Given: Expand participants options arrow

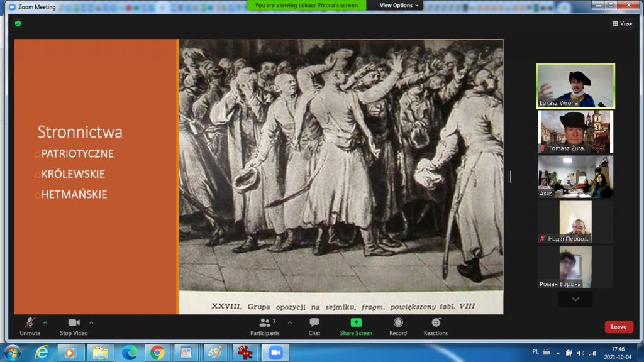Looking at the screenshot, I should pos(290,322).
